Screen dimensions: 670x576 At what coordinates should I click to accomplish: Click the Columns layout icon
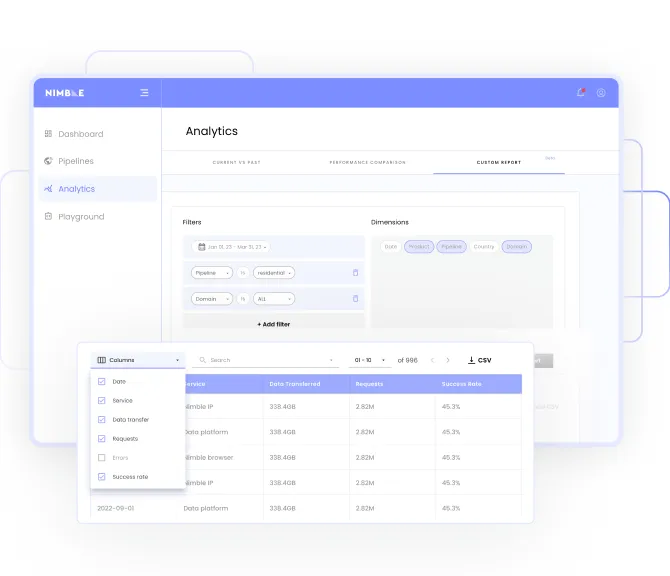(102, 360)
